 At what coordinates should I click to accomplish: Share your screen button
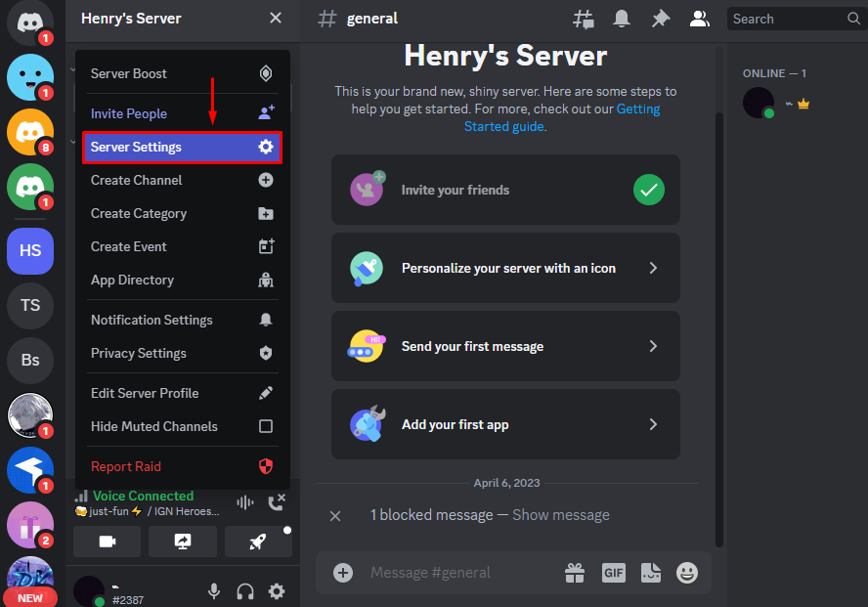pyautogui.click(x=183, y=542)
